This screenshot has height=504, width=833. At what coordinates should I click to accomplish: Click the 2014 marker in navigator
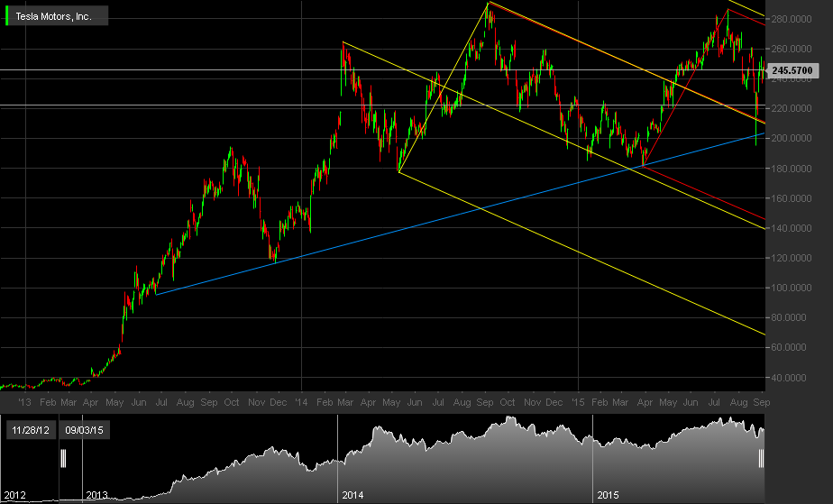pos(352,495)
